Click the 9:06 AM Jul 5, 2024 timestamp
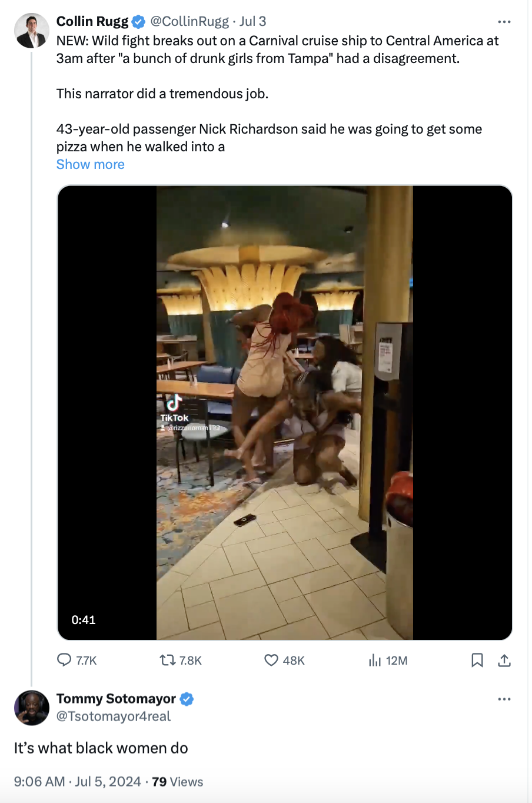The height and width of the screenshot is (803, 532). (78, 782)
